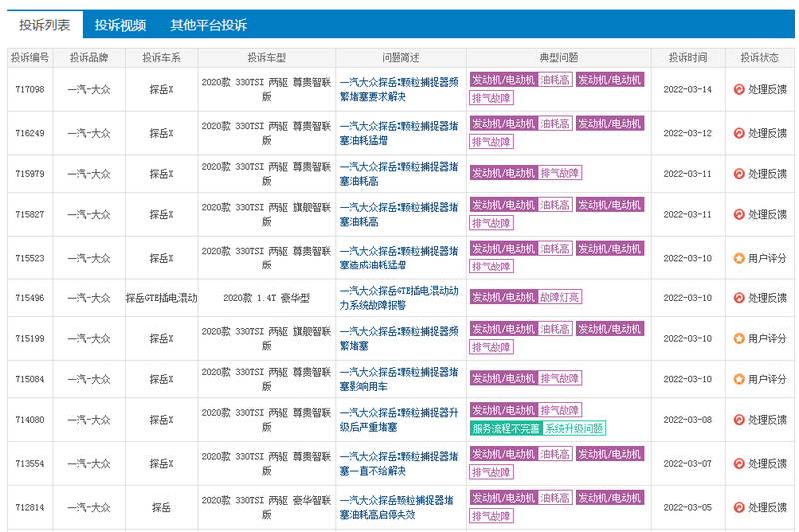Click the 问题简述 column header
The image size is (799, 532).
pos(400,58)
